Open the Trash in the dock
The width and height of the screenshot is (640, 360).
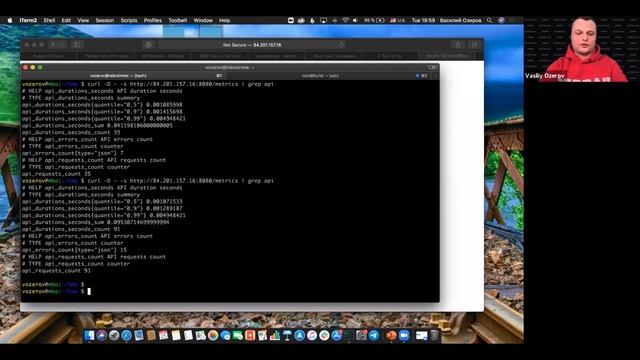point(434,336)
